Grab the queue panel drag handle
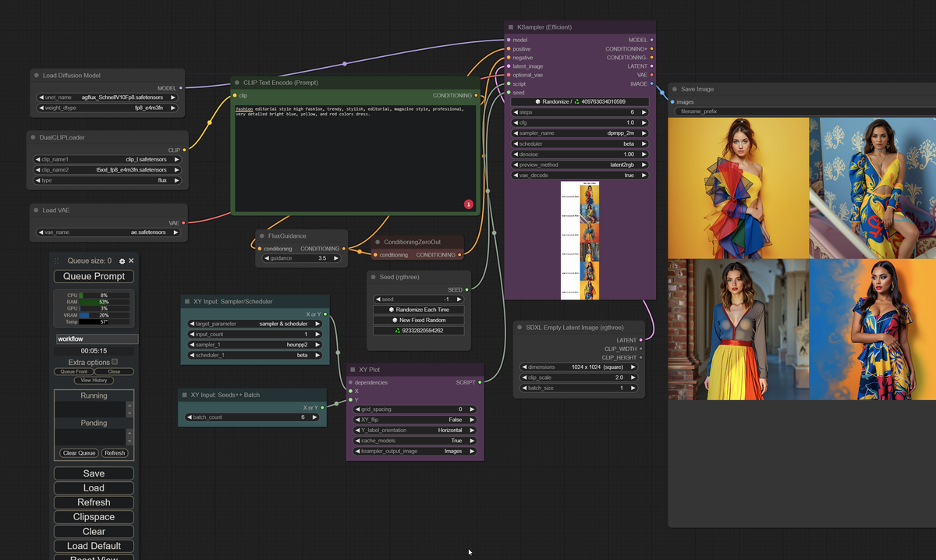This screenshot has height=560, width=936. (x=58, y=261)
